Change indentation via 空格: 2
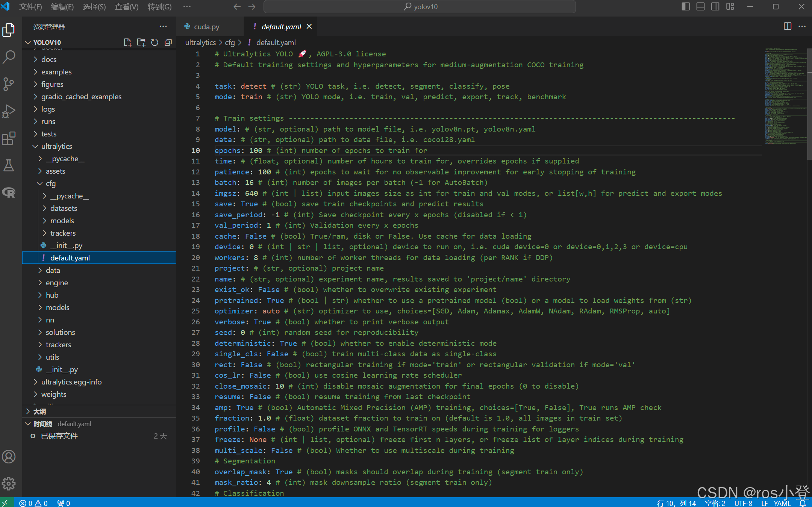This screenshot has height=507, width=812. click(715, 503)
